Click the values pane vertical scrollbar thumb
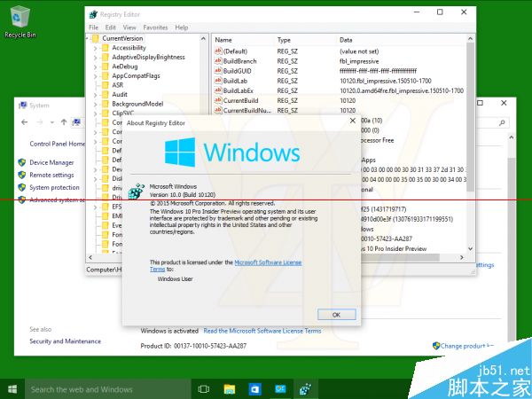The image size is (532, 399). pos(470,118)
